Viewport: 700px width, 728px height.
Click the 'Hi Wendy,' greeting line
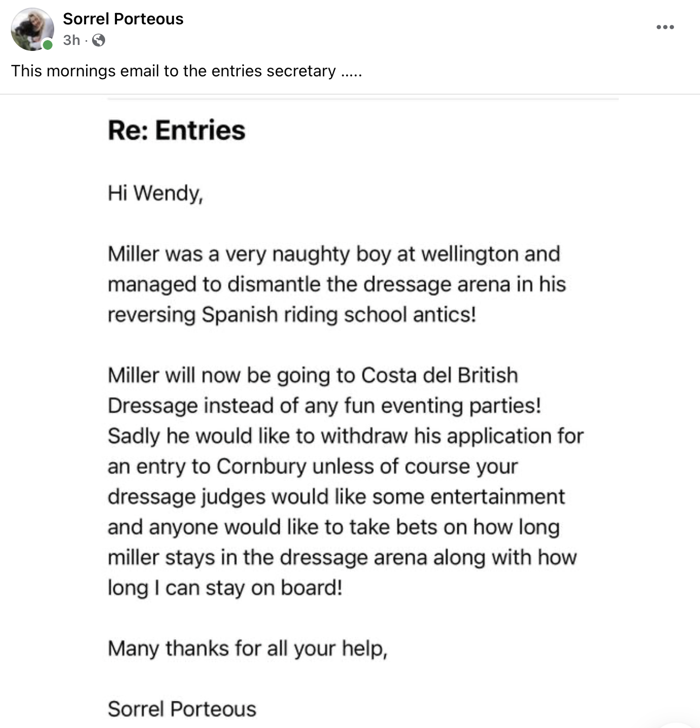coord(155,193)
